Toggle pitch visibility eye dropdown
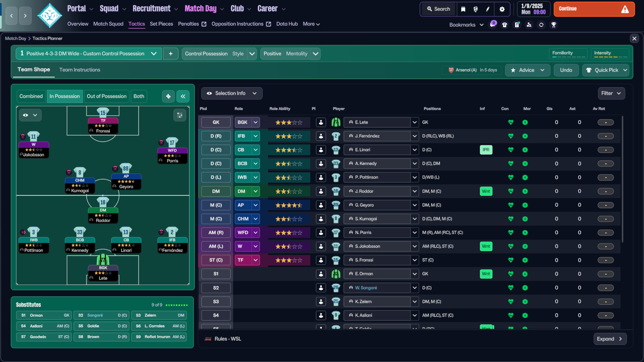This screenshot has width=644, height=362. [x=30, y=115]
